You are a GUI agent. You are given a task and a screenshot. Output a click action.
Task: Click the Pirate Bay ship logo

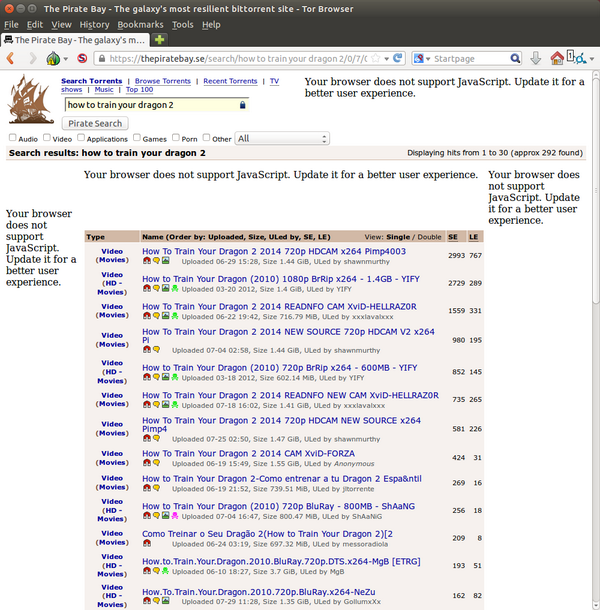31,100
